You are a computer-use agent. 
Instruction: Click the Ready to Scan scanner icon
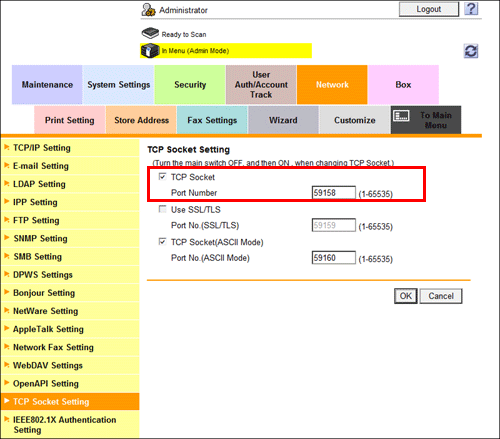[150, 33]
